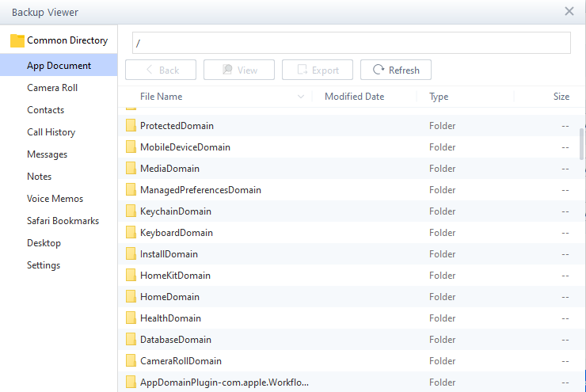Click the AppDomainPlugin-com.apple.Workflo folder icon
The width and height of the screenshot is (586, 392).
131,382
